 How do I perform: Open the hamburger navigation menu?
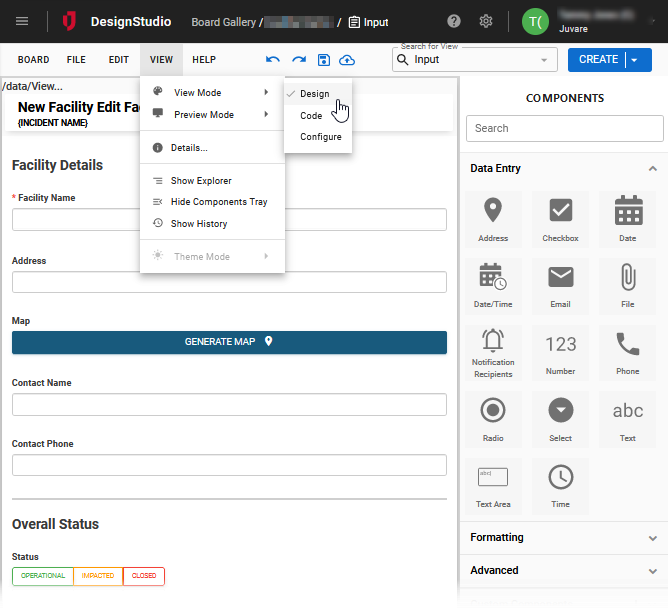tap(22, 21)
